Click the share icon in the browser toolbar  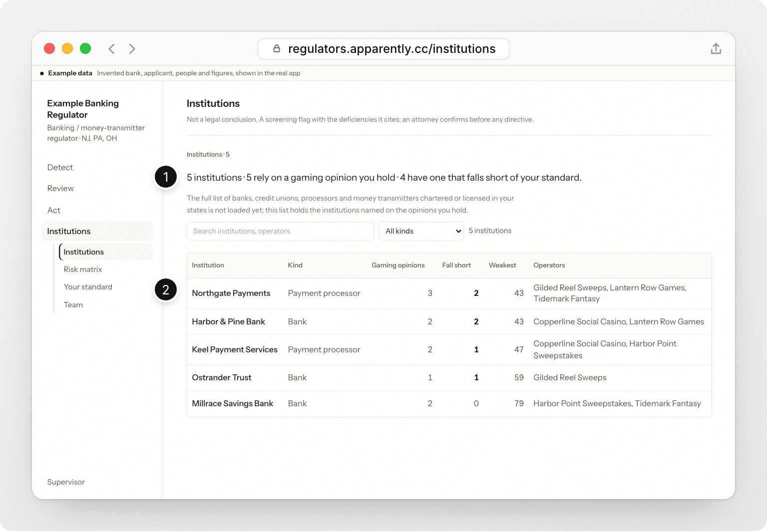click(x=716, y=48)
